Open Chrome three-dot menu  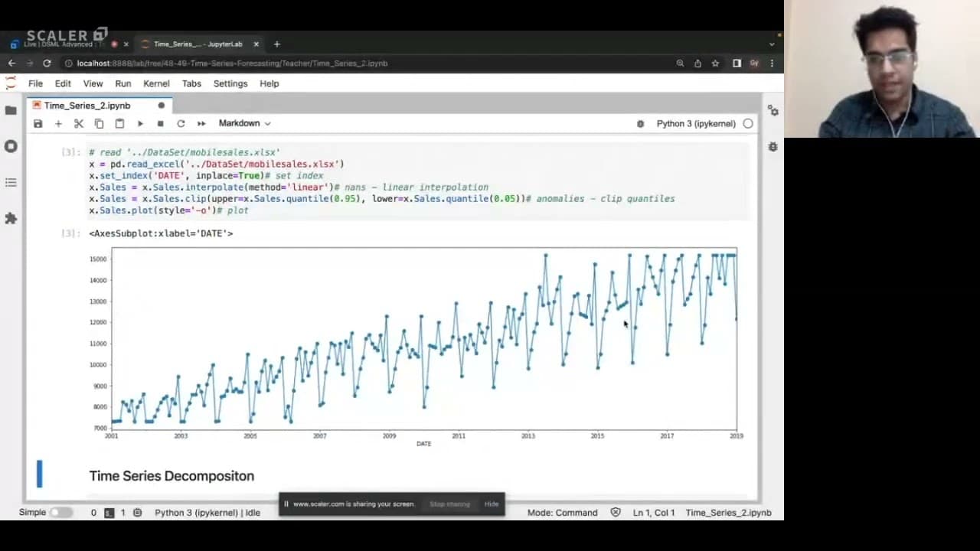772,64
